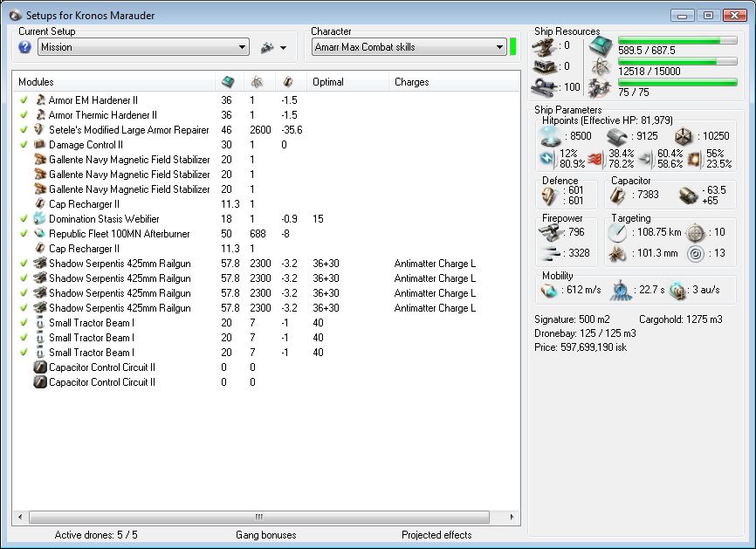
Task: Click the calibration icon showing 100
Action: pos(544,87)
